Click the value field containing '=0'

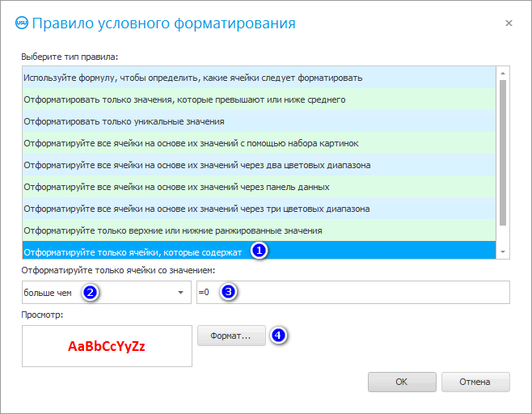click(x=353, y=292)
